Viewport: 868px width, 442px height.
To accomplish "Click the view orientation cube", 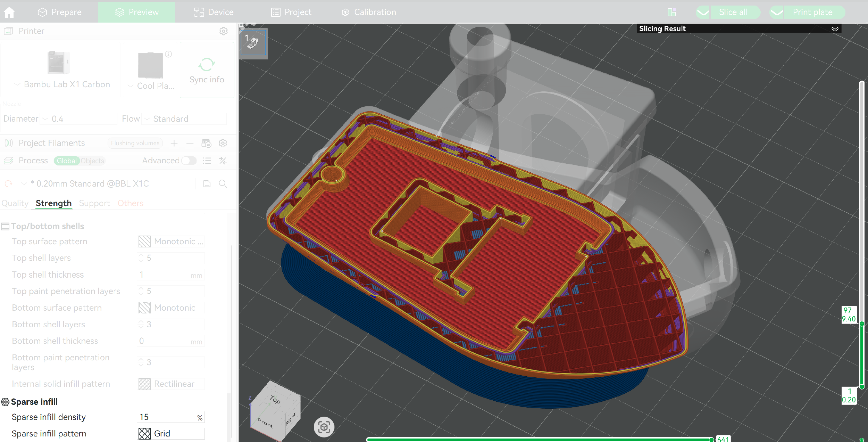I will [275, 411].
